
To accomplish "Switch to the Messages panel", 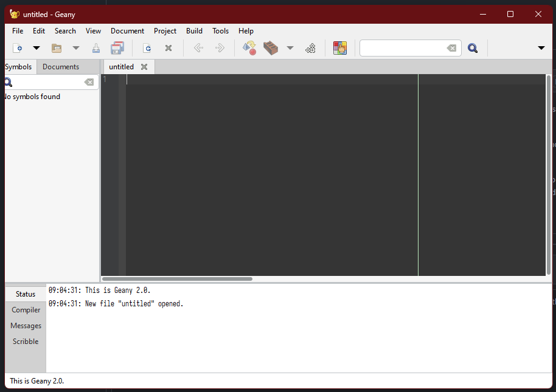I will pyautogui.click(x=26, y=325).
